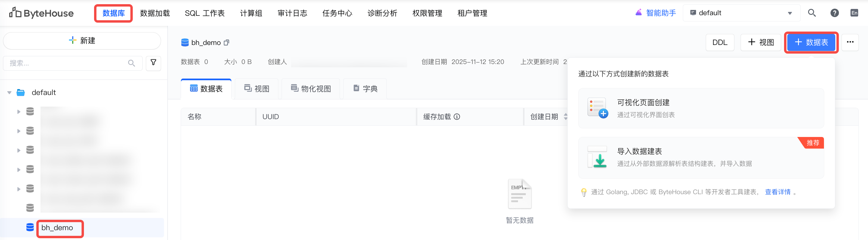
Task: Open the 租户管理 menu
Action: click(x=472, y=13)
